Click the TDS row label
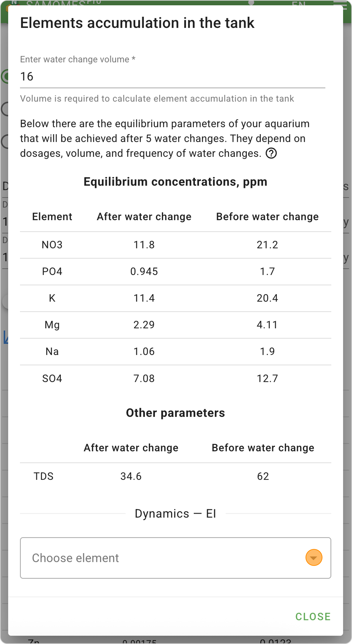This screenshot has width=352, height=644. coord(43,476)
